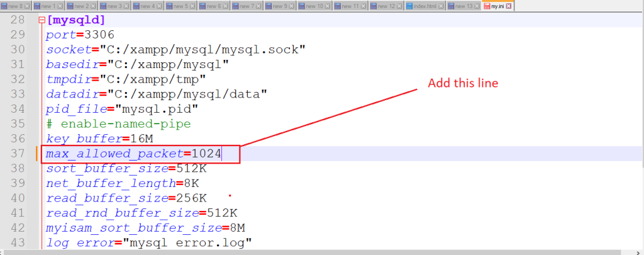The width and height of the screenshot is (644, 255).
Task: Close the my.ini tab
Action: pyautogui.click(x=509, y=6)
